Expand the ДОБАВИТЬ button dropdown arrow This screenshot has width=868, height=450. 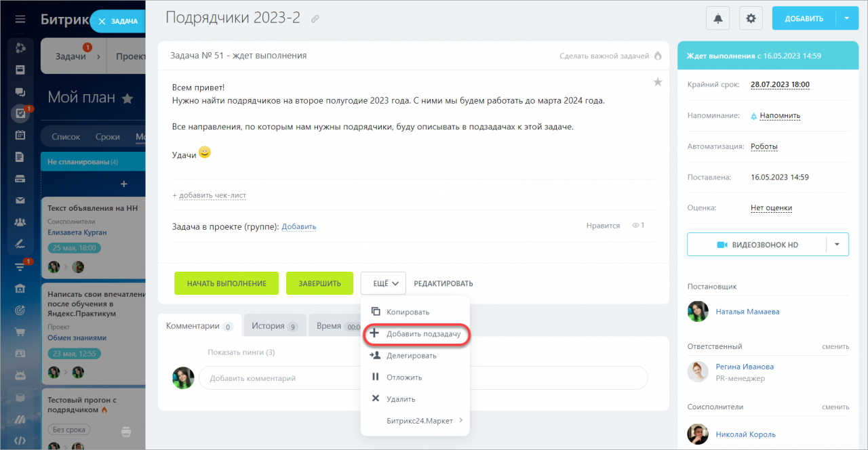click(847, 18)
